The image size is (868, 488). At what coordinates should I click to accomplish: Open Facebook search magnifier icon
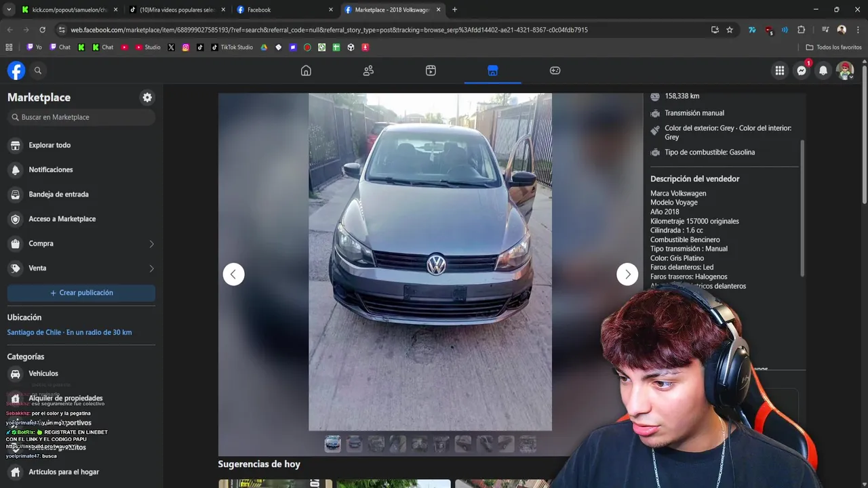click(x=38, y=70)
